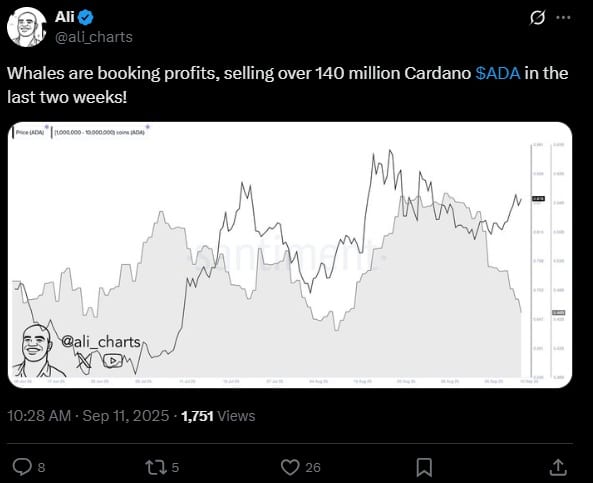
Task: Click the cartoon face watermark in chart
Action: [x=36, y=350]
